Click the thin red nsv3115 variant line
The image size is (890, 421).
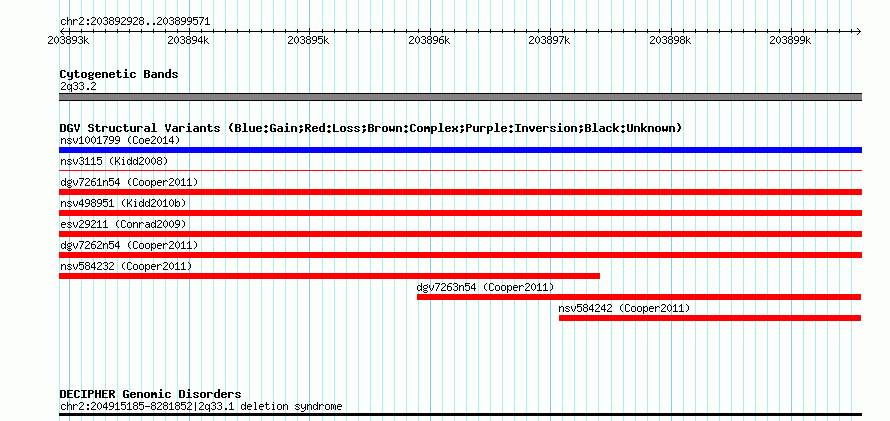pyautogui.click(x=460, y=170)
